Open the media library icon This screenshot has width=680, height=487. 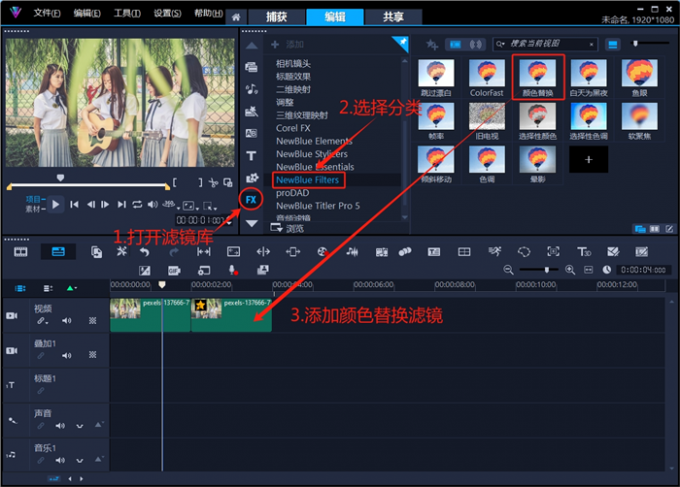(x=251, y=67)
